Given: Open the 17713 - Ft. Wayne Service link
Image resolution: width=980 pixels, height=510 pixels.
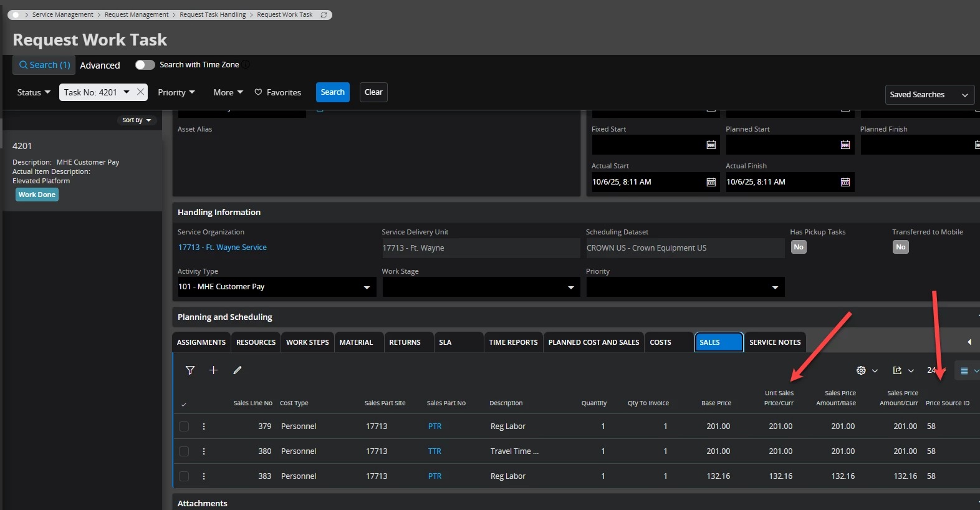Looking at the screenshot, I should pyautogui.click(x=223, y=248).
